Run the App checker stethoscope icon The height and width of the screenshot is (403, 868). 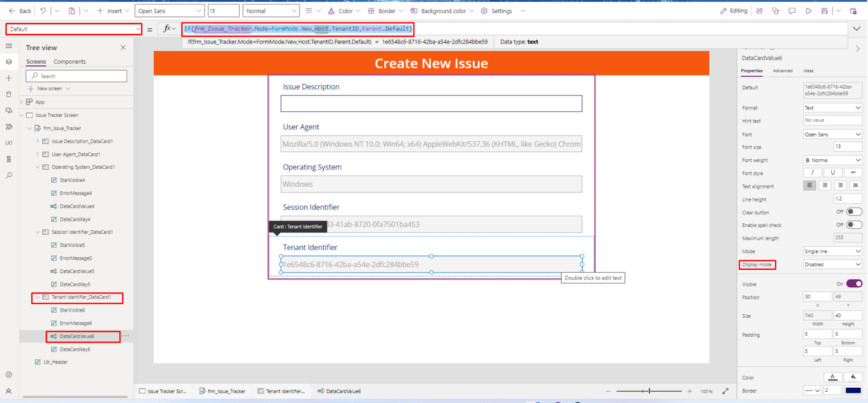[x=775, y=11]
